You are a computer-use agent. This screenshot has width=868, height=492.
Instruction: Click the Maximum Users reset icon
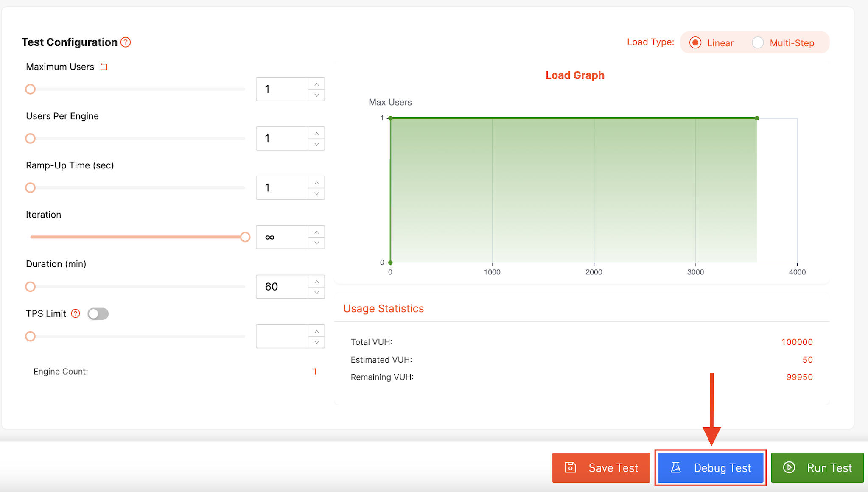(104, 67)
